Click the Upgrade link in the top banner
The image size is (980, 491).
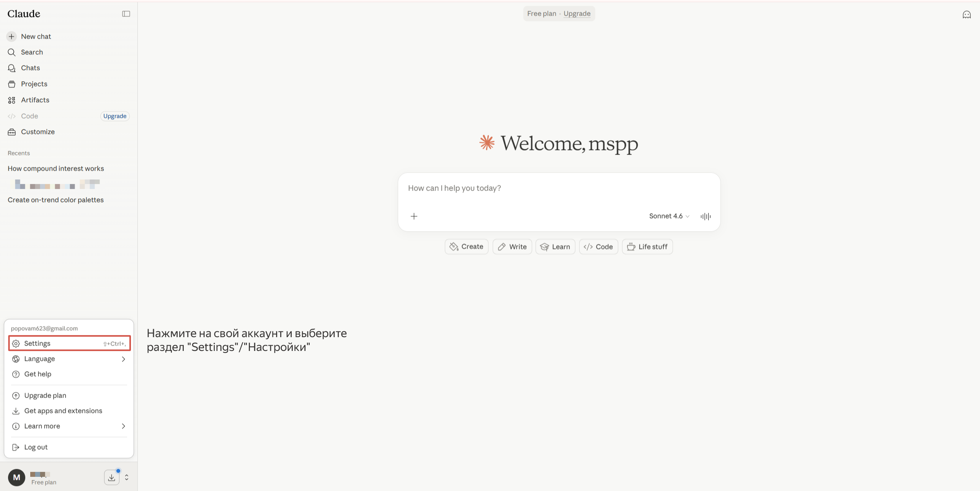point(577,13)
